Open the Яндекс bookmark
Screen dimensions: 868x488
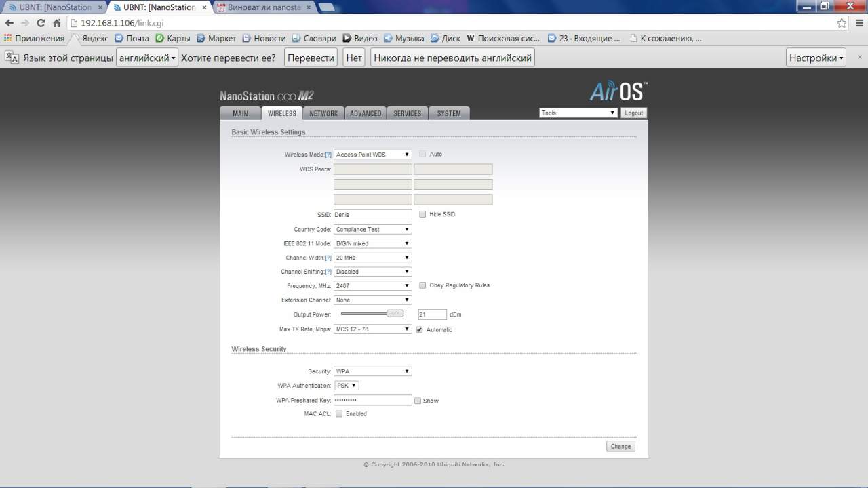pos(90,39)
